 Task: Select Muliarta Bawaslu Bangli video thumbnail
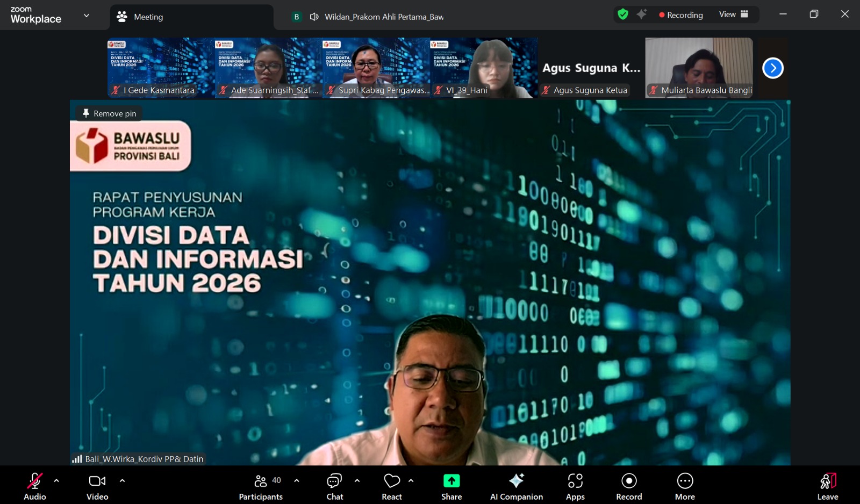[699, 68]
